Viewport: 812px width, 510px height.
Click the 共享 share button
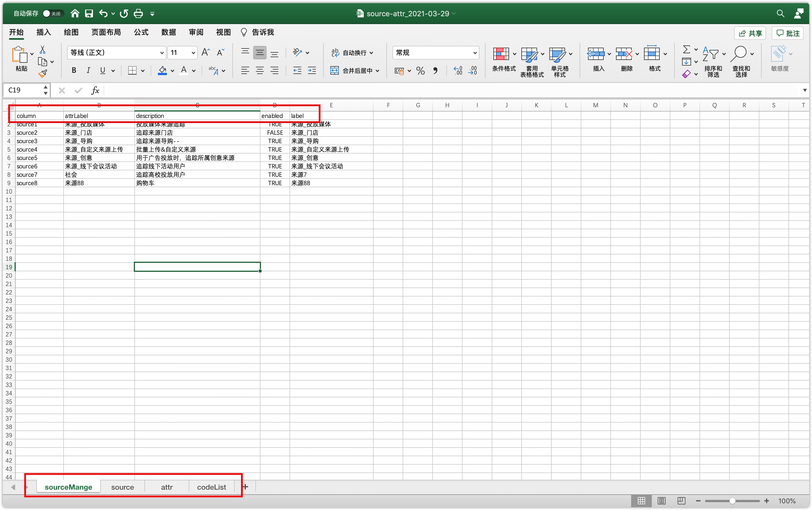[x=750, y=33]
